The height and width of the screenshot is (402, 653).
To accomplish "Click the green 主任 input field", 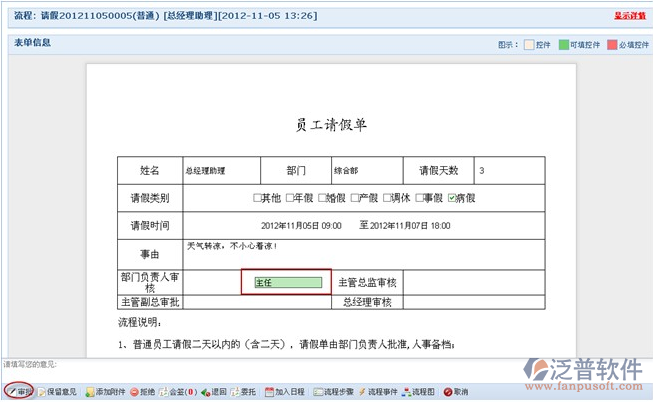I will click(288, 283).
